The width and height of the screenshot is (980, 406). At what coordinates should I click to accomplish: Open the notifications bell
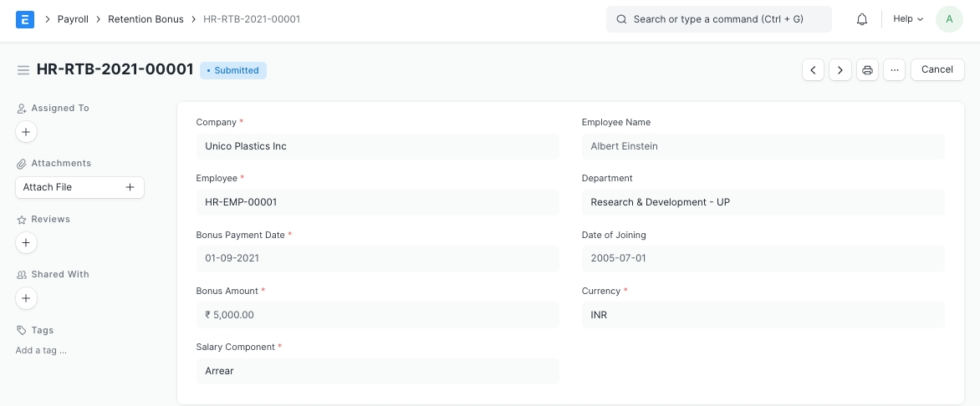point(862,19)
